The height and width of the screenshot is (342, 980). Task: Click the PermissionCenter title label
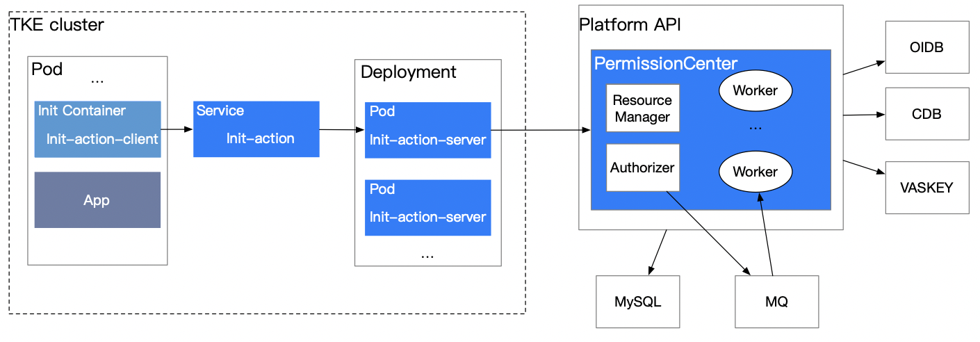pos(666,63)
